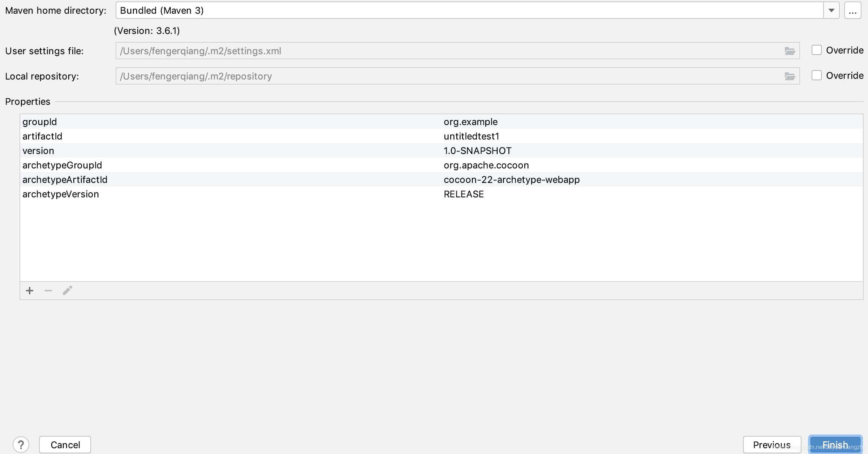868x454 pixels.
Task: Click folder icon in User settings file field
Action: [x=790, y=51]
